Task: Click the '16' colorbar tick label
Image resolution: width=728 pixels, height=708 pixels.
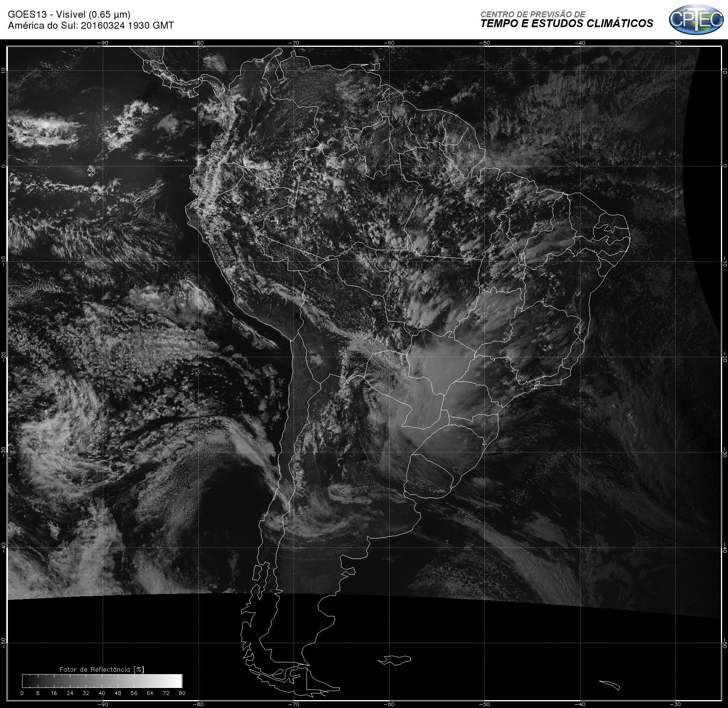Action: [54, 693]
